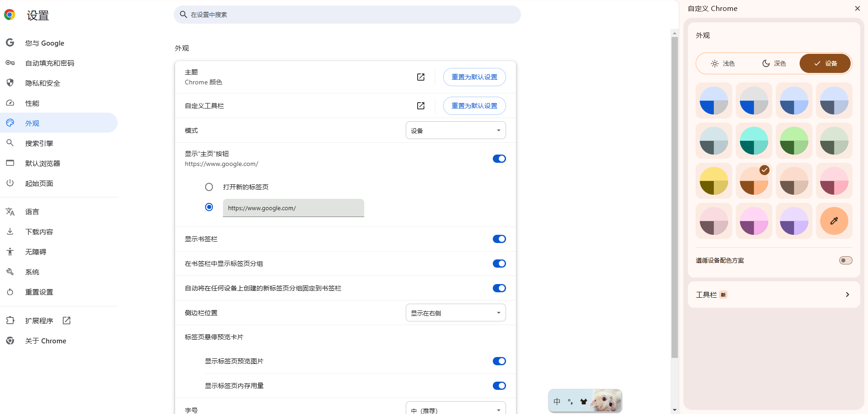This screenshot has width=868, height=414.
Task: Click the IME punctuation toggle icon
Action: tap(570, 402)
